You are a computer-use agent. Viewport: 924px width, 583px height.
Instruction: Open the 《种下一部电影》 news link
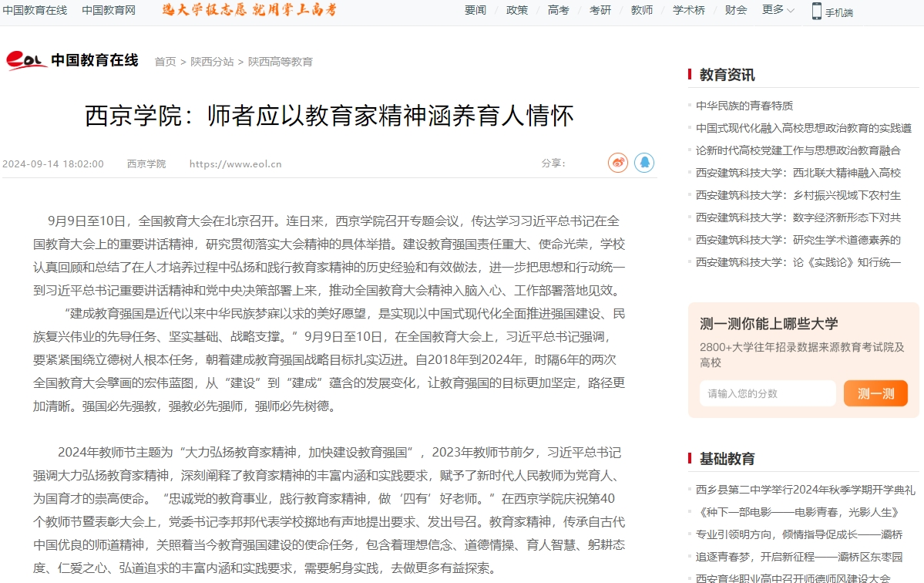pos(797,512)
